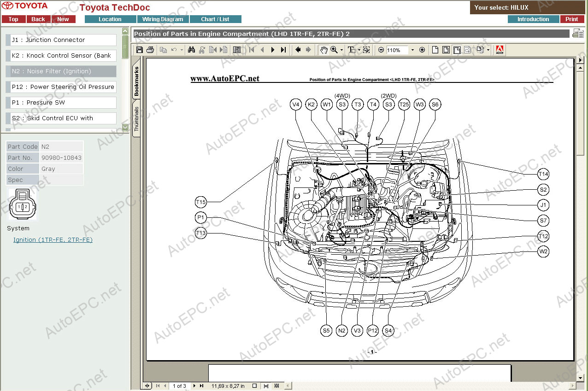Viewport: 588px width, 391px height.
Task: Select P12 : Power Steering Oil Pressure item
Action: pos(61,87)
